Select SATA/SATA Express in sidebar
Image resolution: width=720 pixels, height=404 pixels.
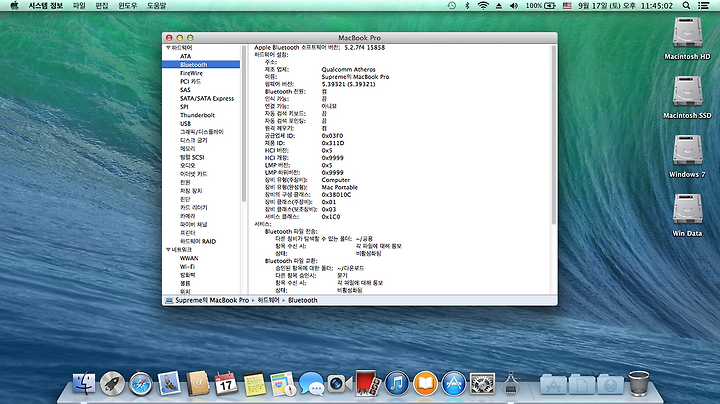(207, 98)
